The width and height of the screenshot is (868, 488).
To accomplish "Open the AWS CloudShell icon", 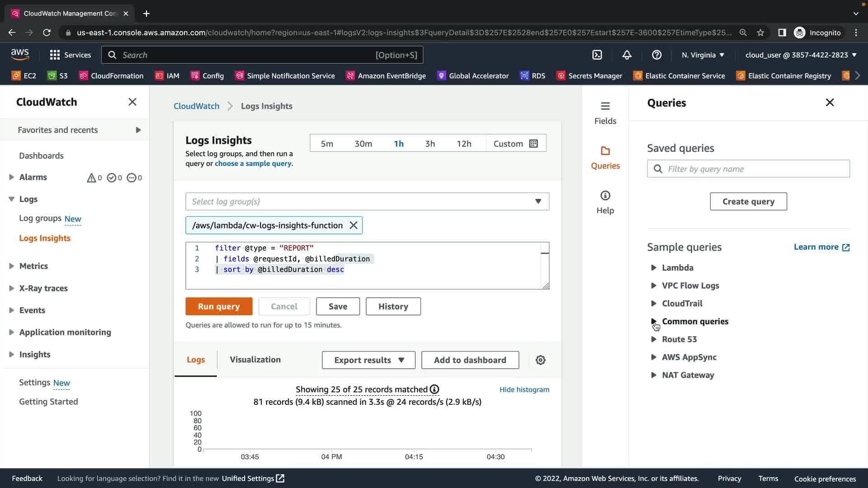I will (x=597, y=55).
